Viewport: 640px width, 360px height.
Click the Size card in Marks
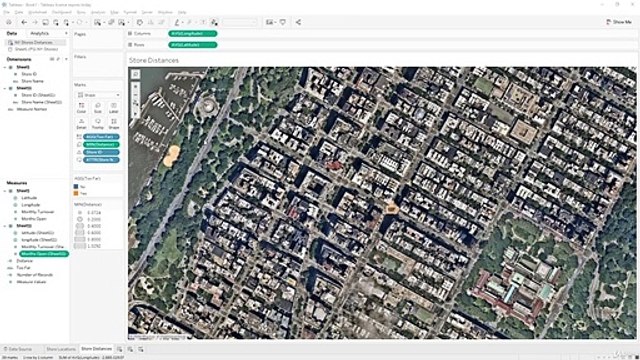click(98, 108)
